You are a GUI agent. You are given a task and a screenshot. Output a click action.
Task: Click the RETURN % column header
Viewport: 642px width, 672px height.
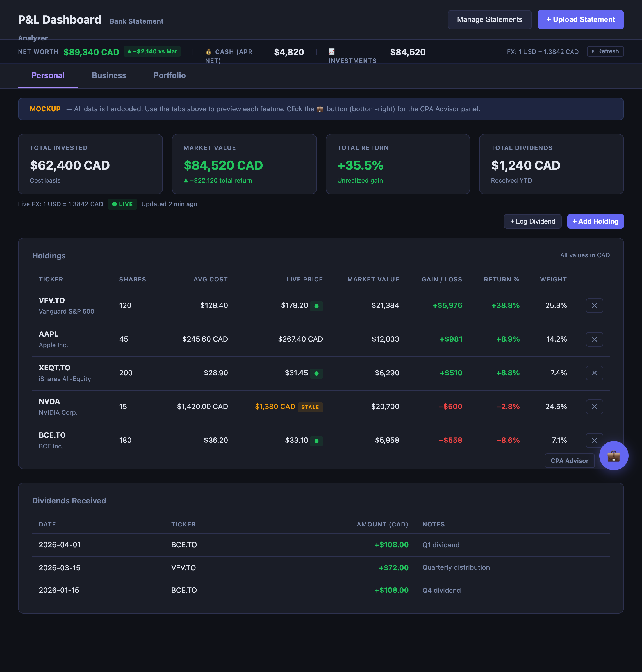click(x=501, y=279)
